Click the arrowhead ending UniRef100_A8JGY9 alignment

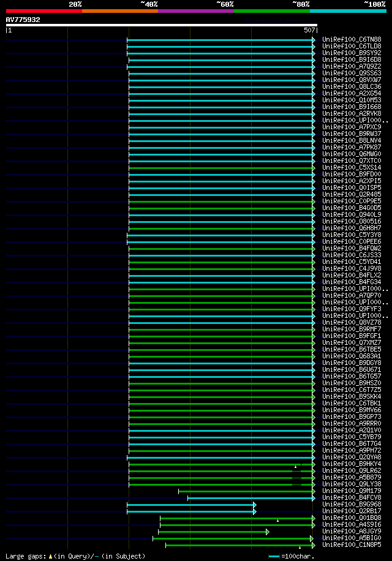(268, 532)
